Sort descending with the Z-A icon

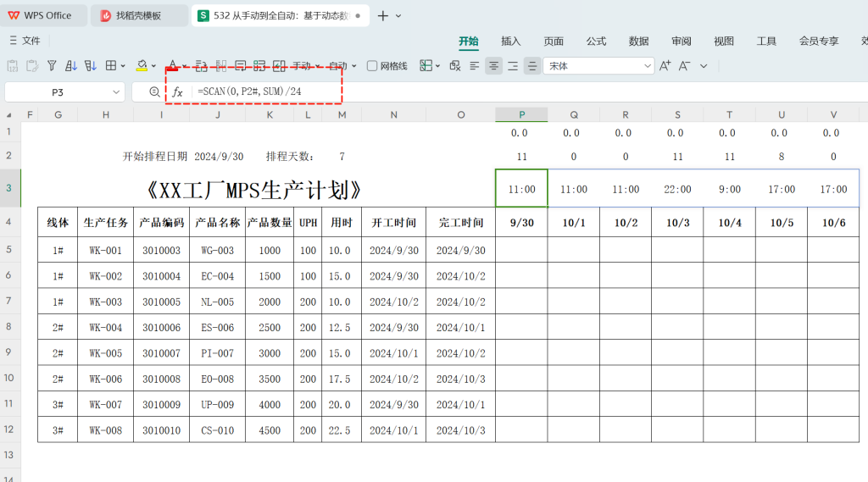pyautogui.click(x=90, y=66)
